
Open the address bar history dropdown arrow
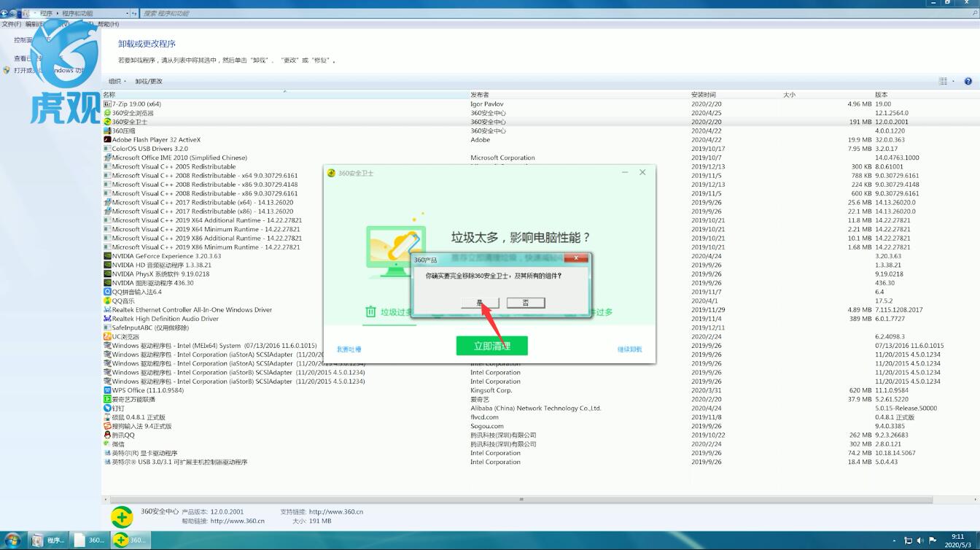[128, 13]
